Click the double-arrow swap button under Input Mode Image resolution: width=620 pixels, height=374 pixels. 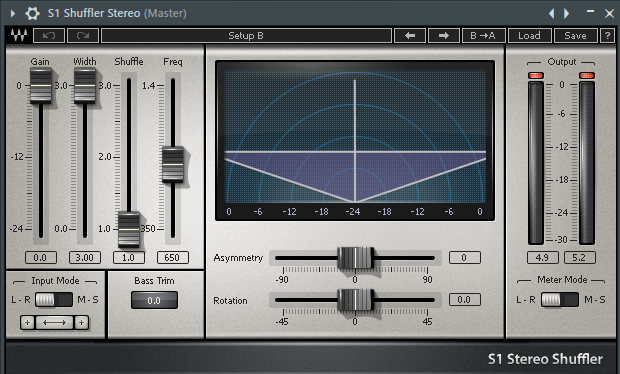click(x=55, y=323)
